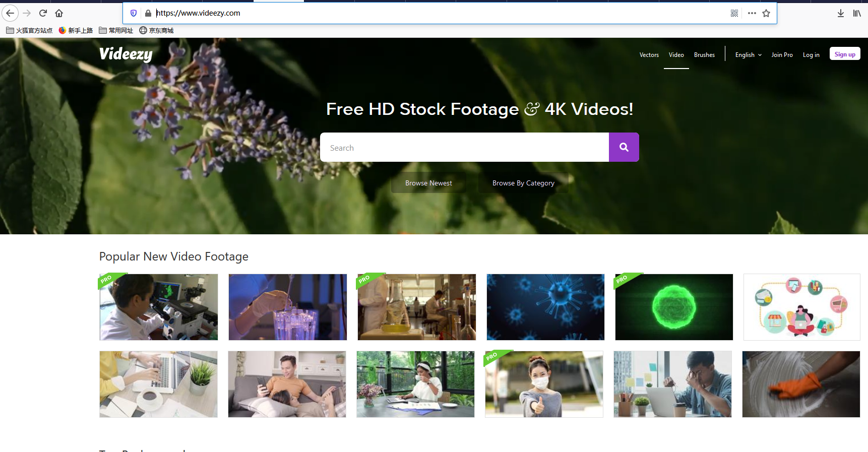Screen dimensions: 868x452
Task: Open the green glowing sphere PRO thumbnail
Action: [674, 307]
